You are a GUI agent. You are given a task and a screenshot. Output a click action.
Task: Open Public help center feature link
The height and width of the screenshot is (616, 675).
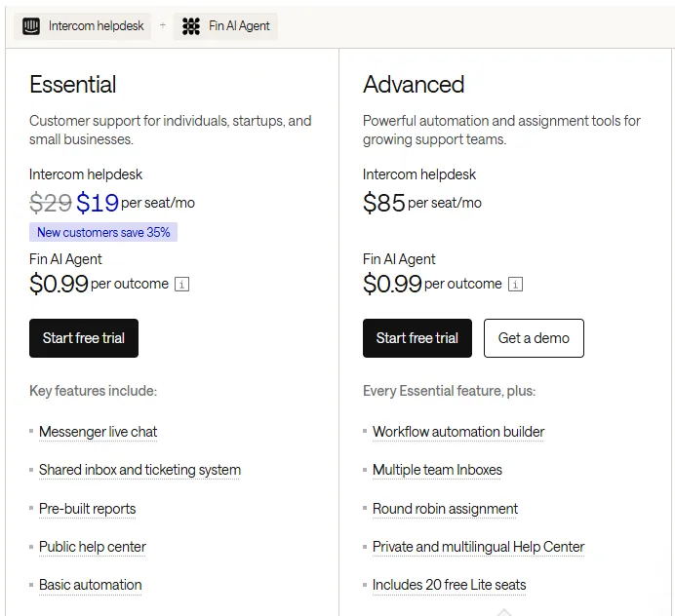(93, 547)
